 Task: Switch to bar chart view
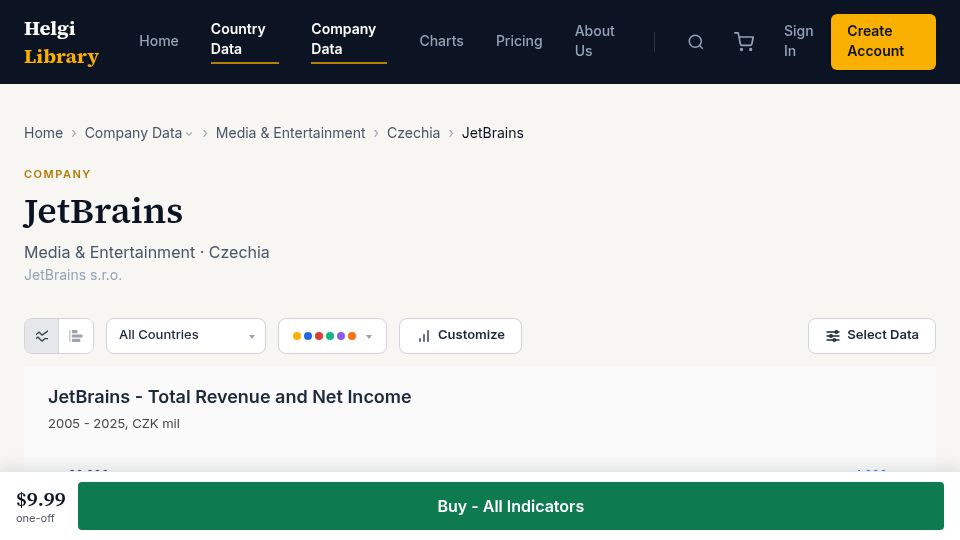76,336
